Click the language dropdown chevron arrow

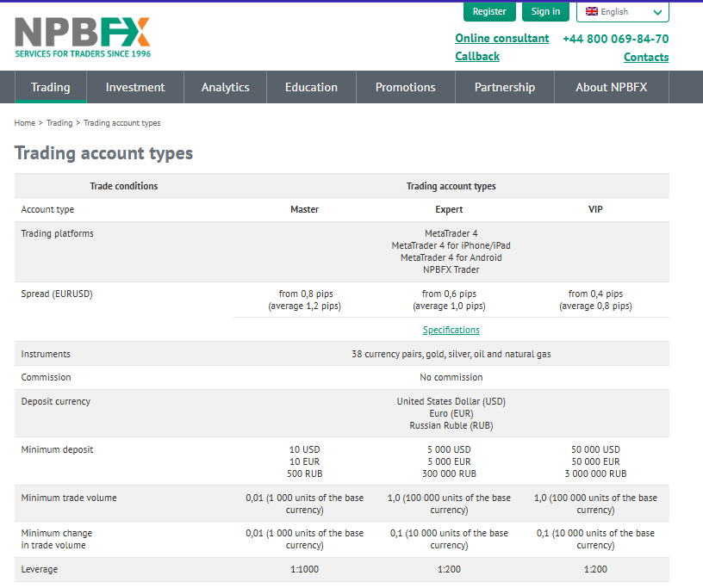click(x=657, y=12)
